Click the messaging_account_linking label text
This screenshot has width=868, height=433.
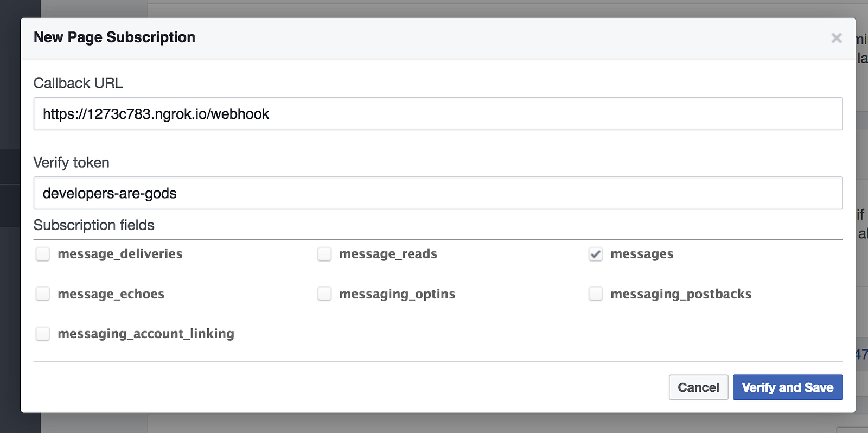point(146,334)
